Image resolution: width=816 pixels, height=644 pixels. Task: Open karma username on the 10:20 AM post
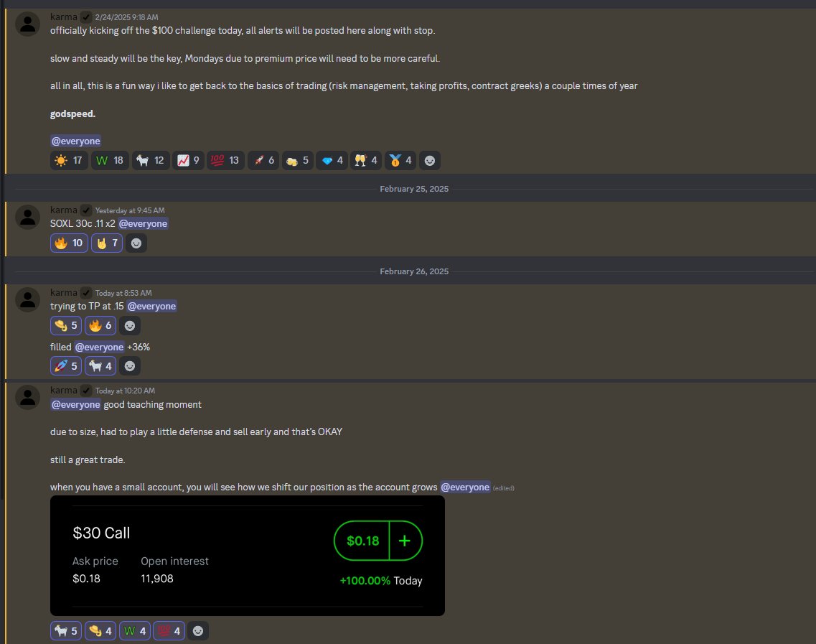click(x=63, y=391)
